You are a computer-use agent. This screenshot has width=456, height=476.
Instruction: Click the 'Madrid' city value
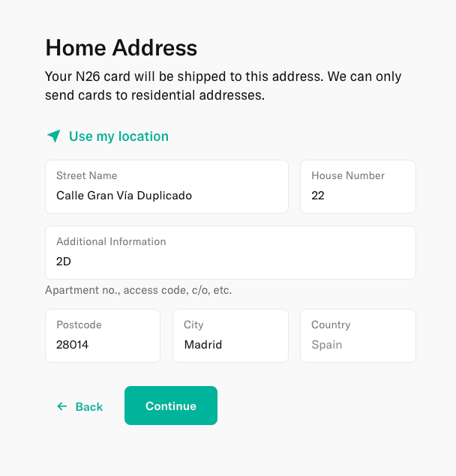click(x=203, y=345)
